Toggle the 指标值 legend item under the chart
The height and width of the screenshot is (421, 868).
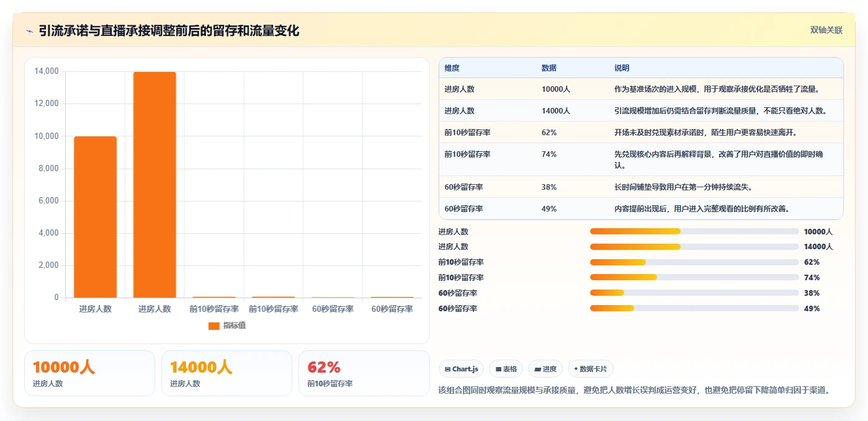pos(227,326)
